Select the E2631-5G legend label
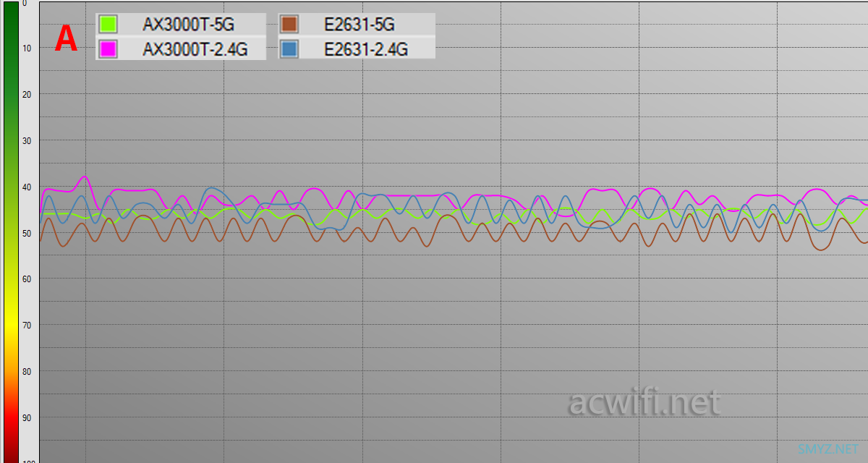Image resolution: width=868 pixels, height=463 pixels. tap(359, 24)
